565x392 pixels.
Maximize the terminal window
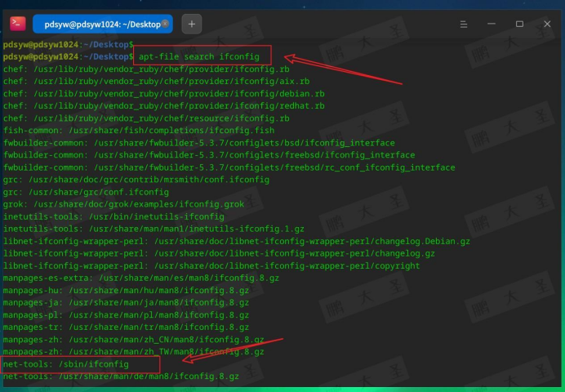(519, 24)
